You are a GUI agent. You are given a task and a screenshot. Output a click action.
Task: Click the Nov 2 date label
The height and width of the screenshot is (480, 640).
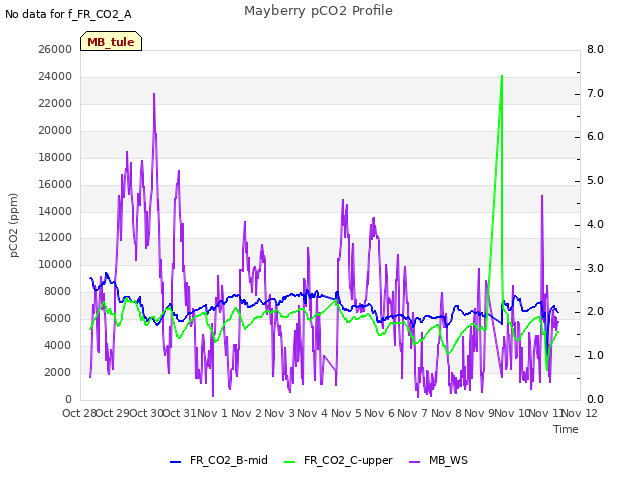tap(246, 413)
